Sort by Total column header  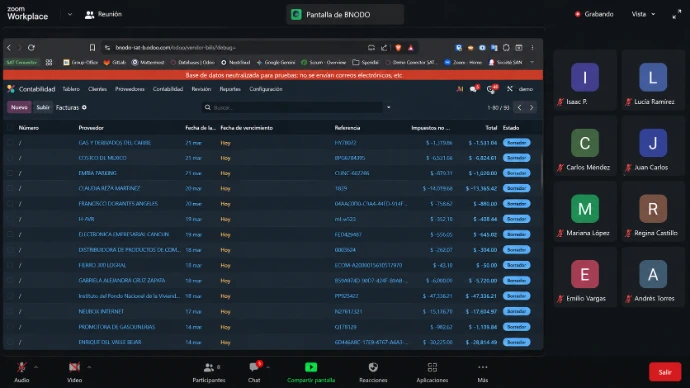pos(491,128)
